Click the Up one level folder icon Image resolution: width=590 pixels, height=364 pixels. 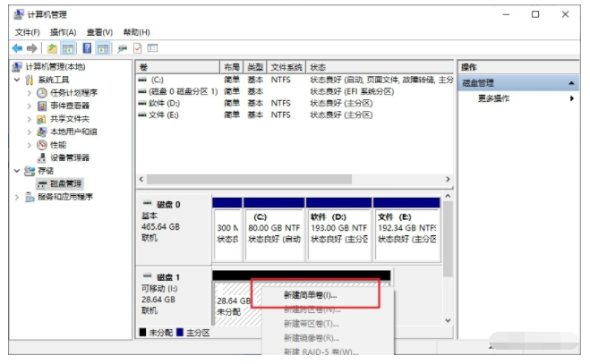tap(54, 47)
